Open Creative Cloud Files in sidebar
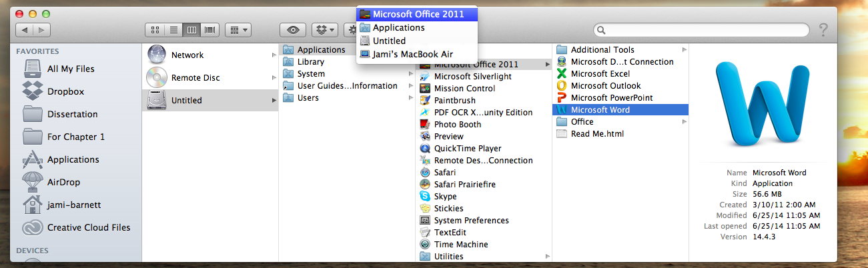Screen dimensions: 868x268 coord(76,227)
